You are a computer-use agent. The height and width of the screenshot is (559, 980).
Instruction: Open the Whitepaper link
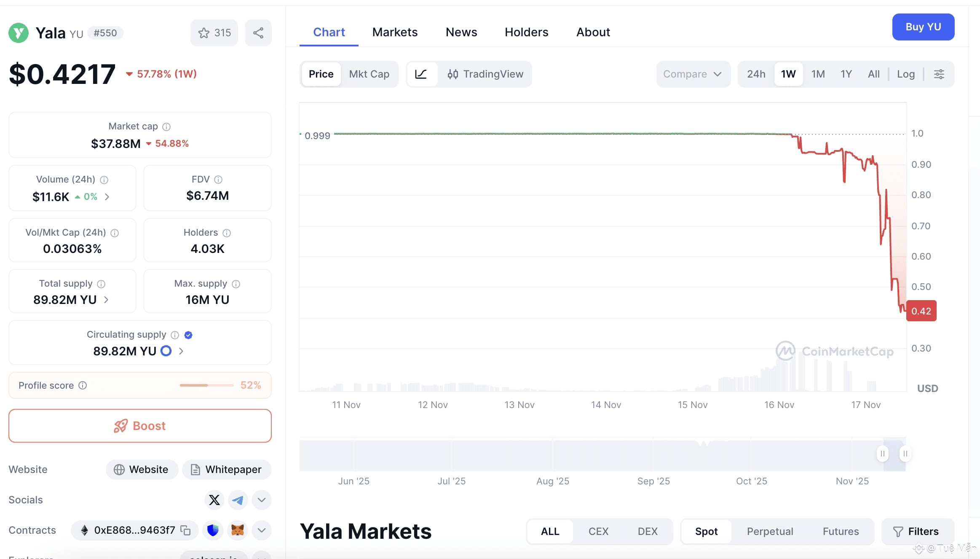tap(227, 469)
